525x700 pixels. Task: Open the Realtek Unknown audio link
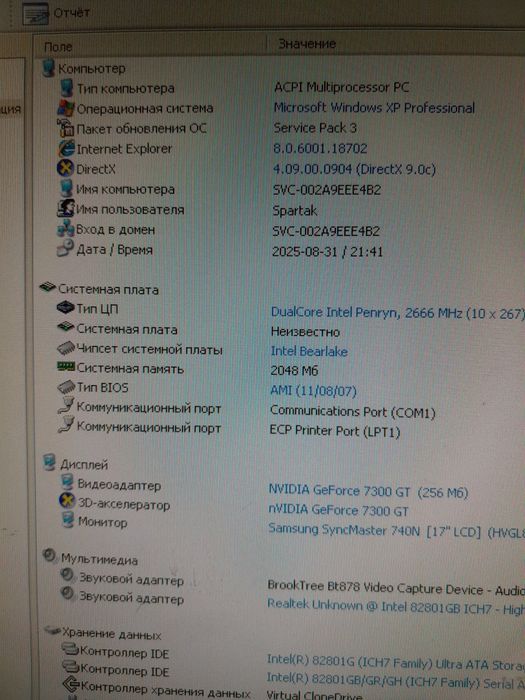coord(396,607)
